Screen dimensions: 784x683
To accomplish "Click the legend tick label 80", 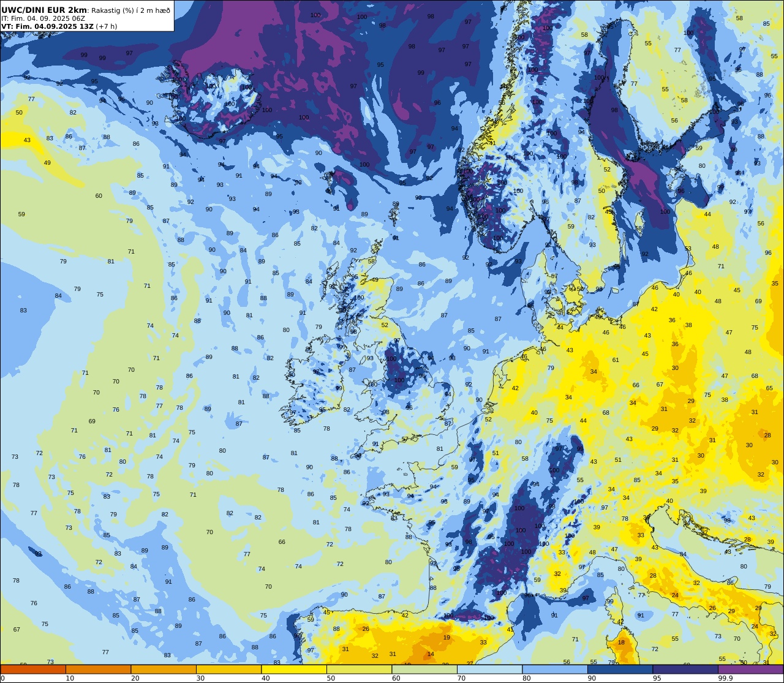I will 527,678.
